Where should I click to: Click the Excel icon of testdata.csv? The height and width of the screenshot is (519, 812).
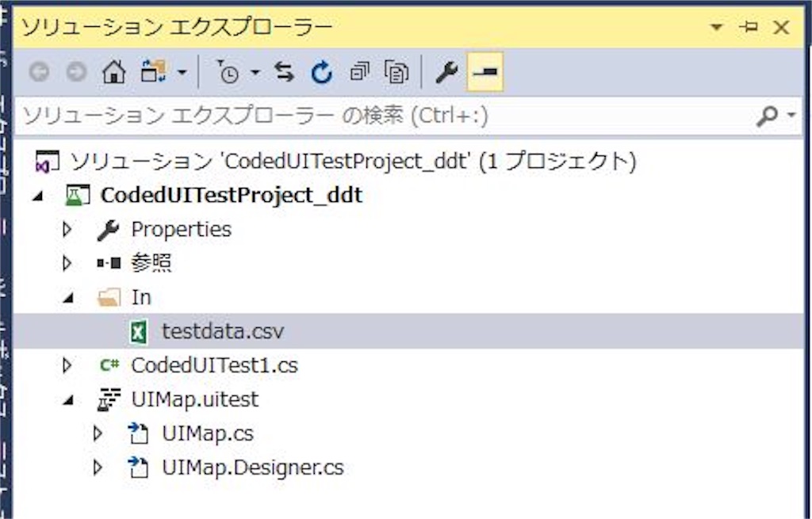[138, 332]
